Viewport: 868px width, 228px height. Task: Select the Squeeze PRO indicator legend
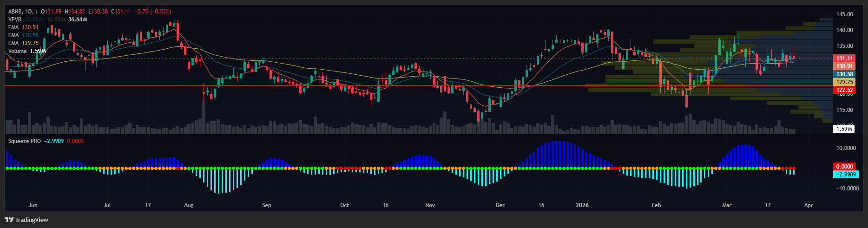pyautogui.click(x=25, y=141)
